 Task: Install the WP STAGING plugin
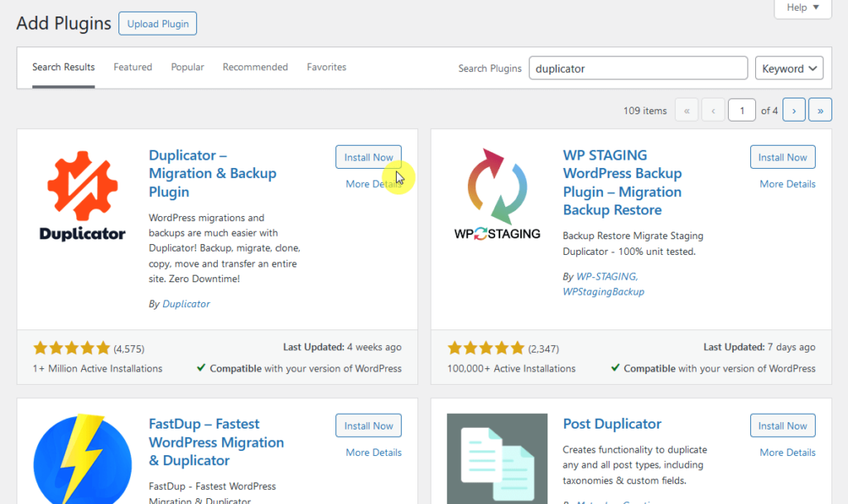click(783, 157)
